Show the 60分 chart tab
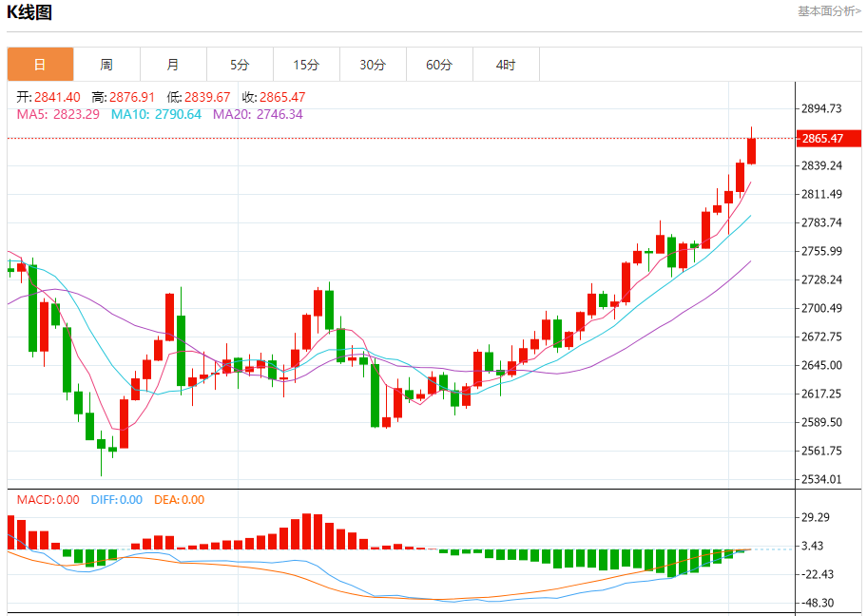867x616 pixels. [x=439, y=65]
